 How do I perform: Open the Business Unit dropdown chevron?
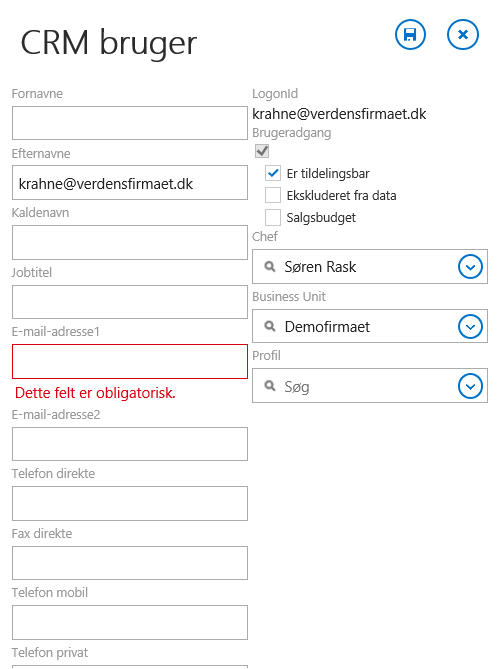470,326
